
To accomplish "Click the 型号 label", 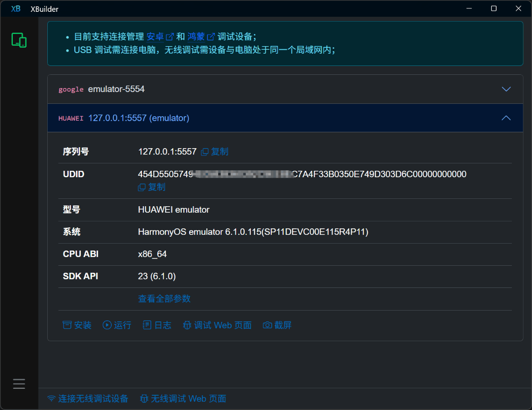I will coord(71,210).
